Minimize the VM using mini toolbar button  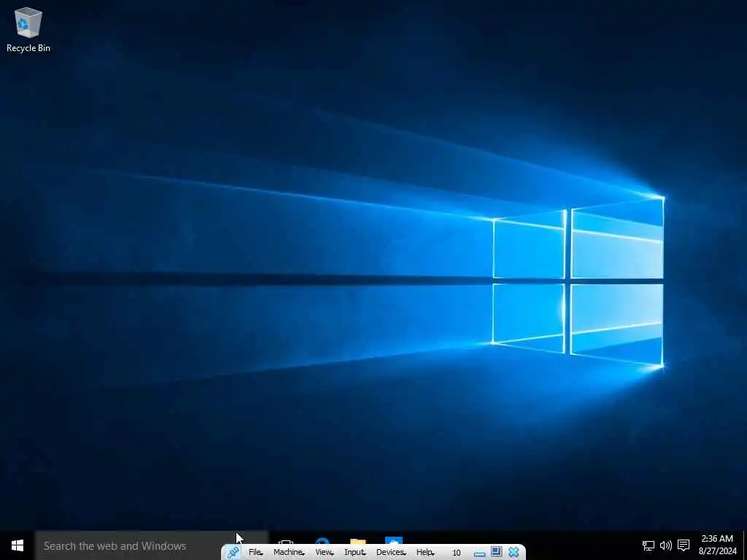(480, 553)
